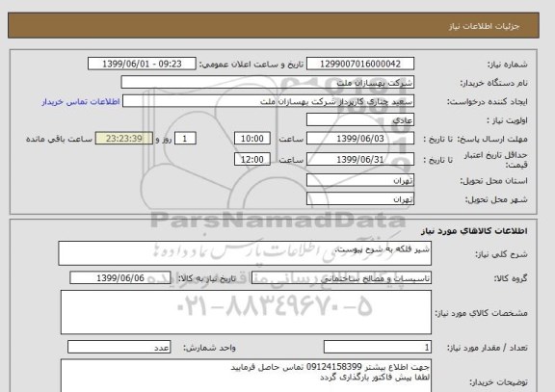Click the remaining time countdown 23:23:39
The image size is (555, 392).
point(124,139)
